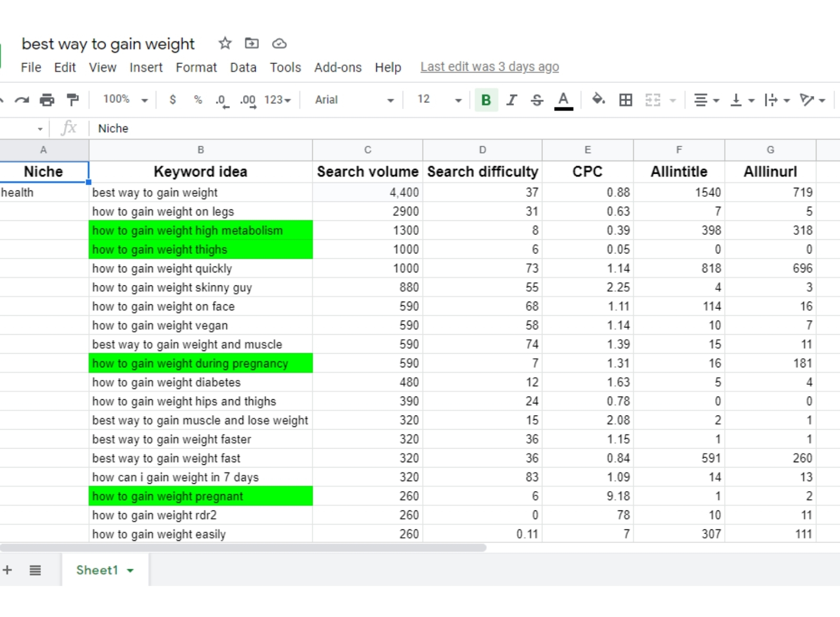Activate the Paint format tool

coord(72,100)
